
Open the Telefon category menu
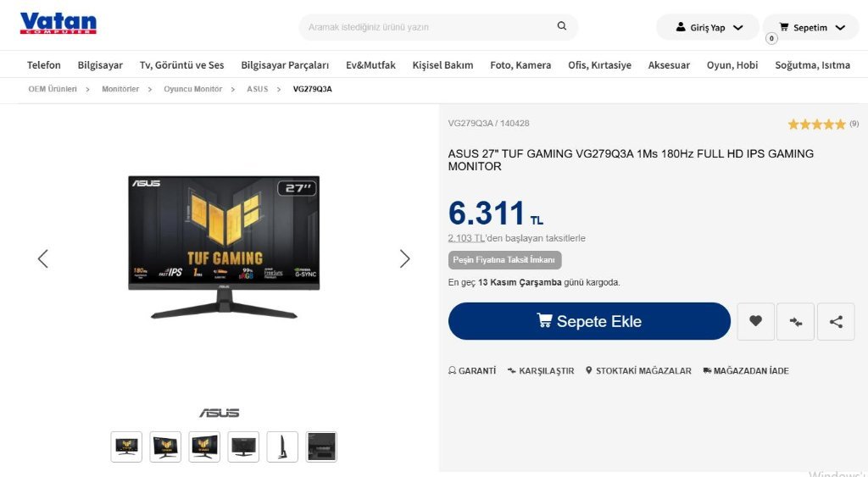(x=44, y=64)
